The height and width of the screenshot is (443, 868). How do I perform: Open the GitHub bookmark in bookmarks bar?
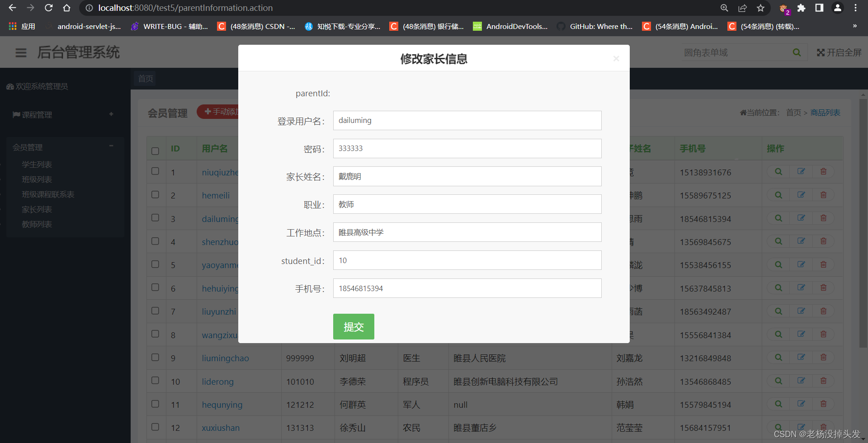595,26
